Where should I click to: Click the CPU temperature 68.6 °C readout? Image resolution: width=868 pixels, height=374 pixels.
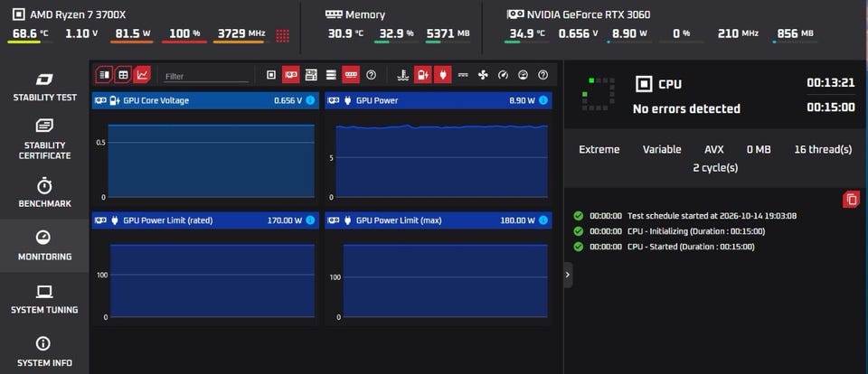(x=31, y=33)
